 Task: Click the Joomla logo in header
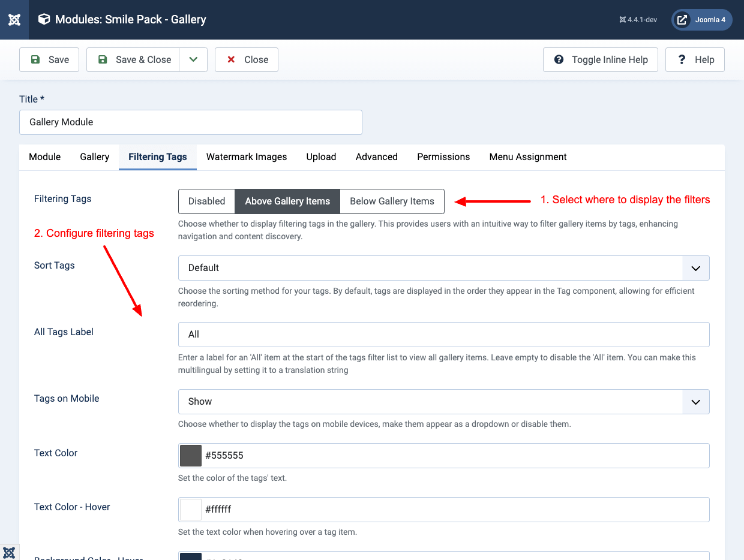click(14, 20)
